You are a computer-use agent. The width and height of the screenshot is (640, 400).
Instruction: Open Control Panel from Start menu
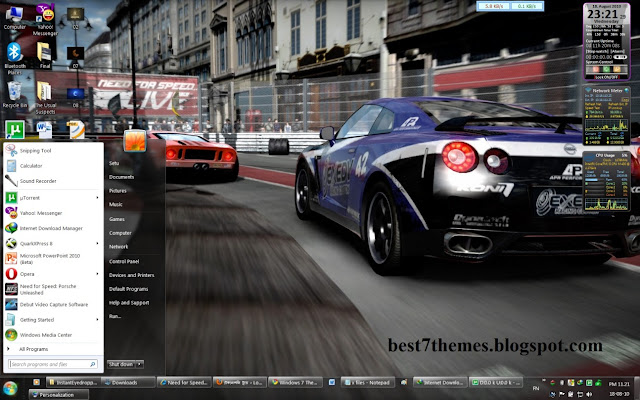click(x=124, y=261)
